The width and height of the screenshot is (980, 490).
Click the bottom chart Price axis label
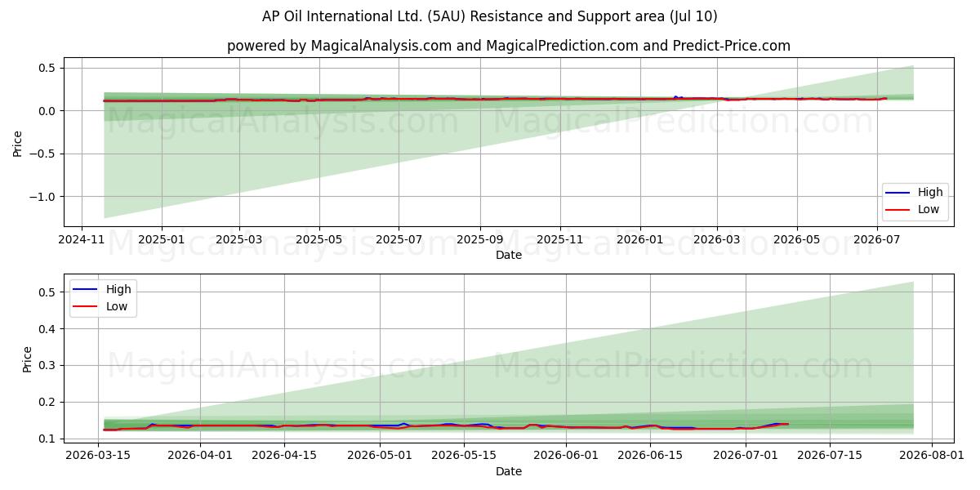tap(28, 359)
